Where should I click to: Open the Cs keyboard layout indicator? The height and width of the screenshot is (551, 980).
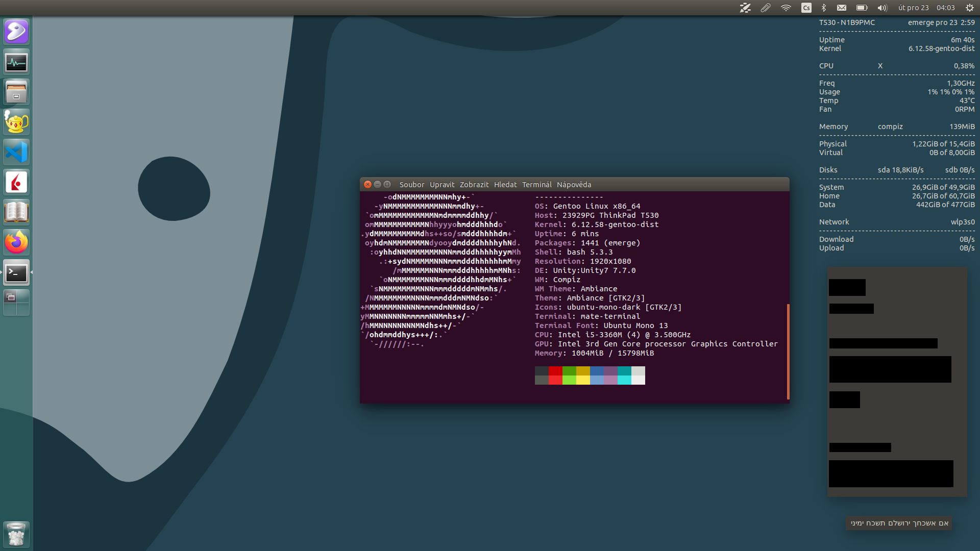[x=806, y=8]
